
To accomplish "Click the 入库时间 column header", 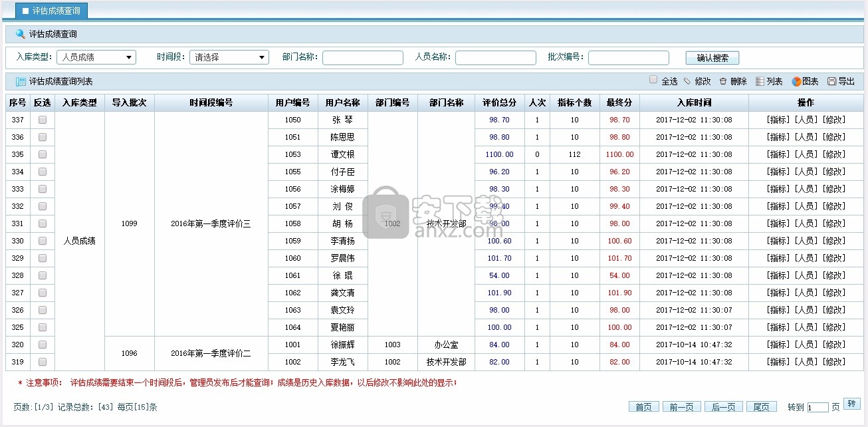I will click(x=694, y=102).
